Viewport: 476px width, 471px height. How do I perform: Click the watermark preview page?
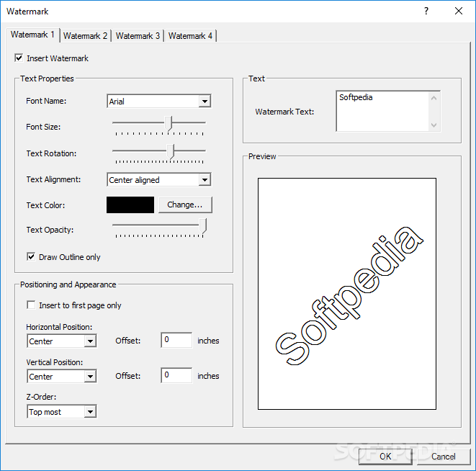pos(347,294)
